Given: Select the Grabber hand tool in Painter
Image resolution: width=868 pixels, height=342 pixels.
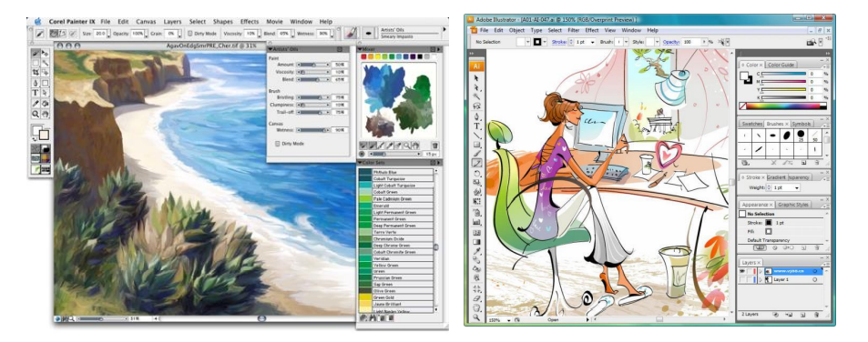Looking at the screenshot, I should pos(45,114).
